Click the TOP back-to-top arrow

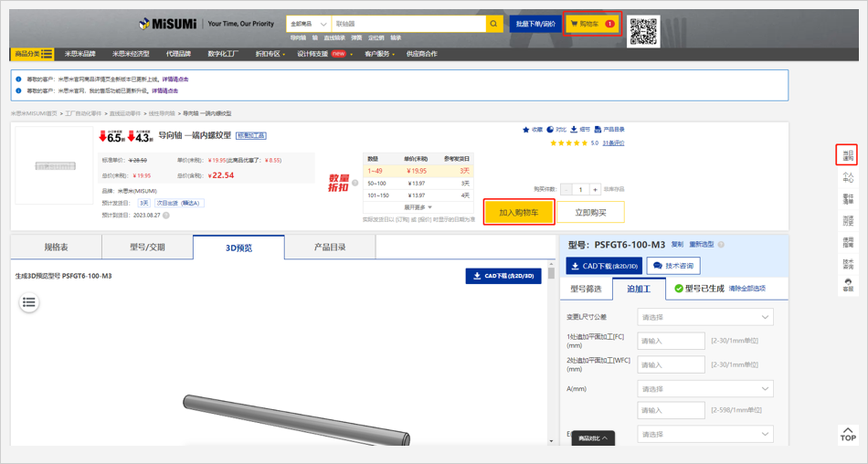point(848,433)
